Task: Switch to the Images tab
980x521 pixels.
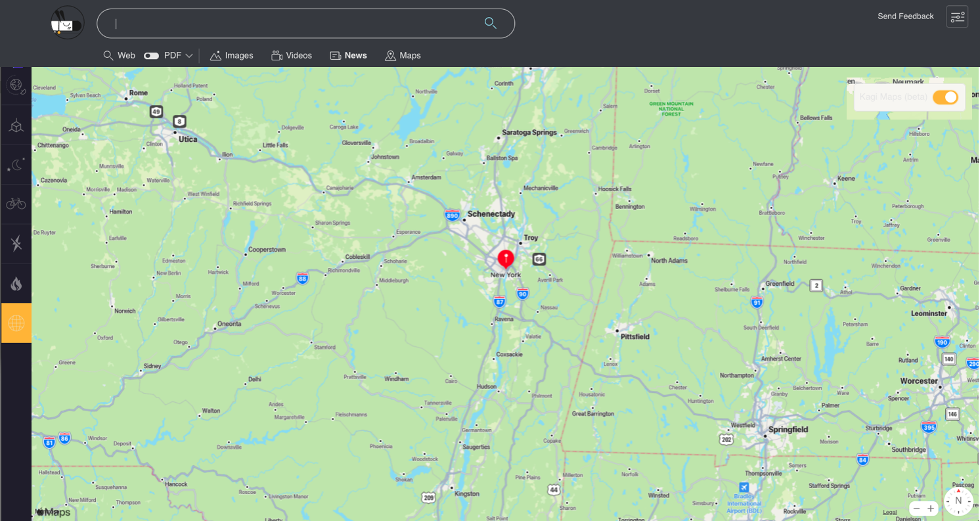Action: 231,56
